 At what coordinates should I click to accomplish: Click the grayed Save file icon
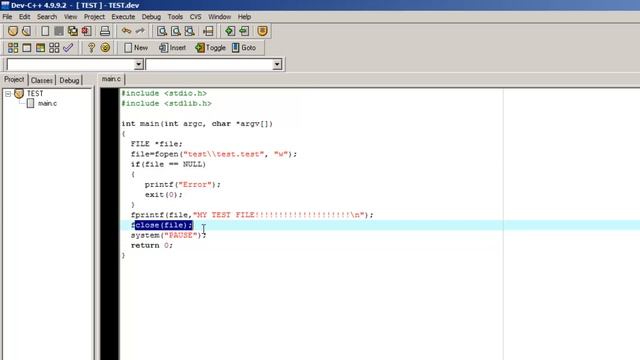tap(59, 31)
